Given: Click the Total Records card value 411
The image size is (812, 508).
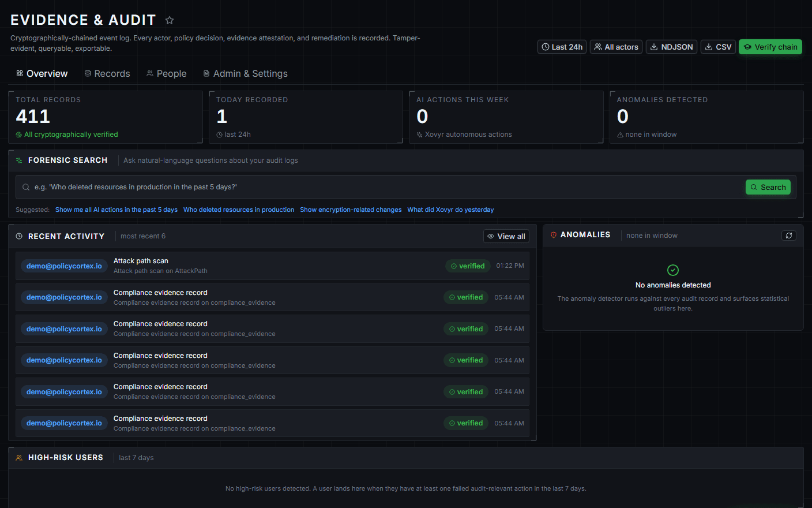Looking at the screenshot, I should (x=33, y=117).
